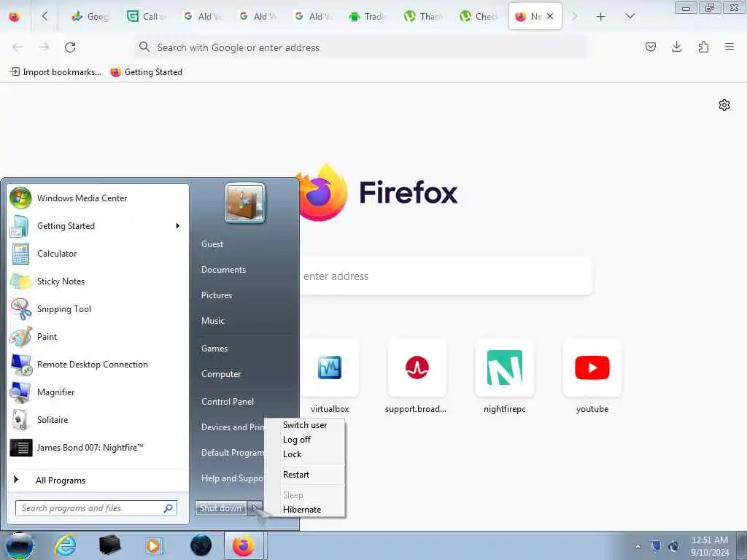Expand All Programs list
747x560 pixels.
coord(98,480)
